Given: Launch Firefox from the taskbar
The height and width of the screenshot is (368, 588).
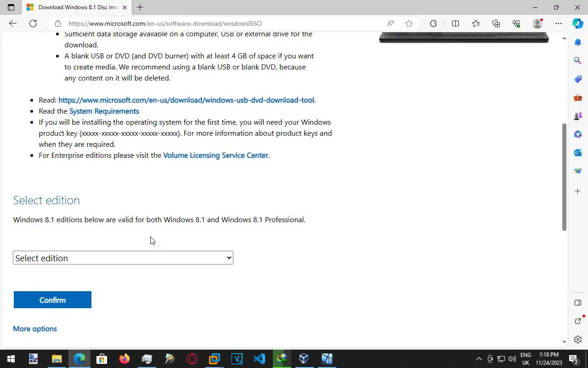Looking at the screenshot, I should [124, 359].
